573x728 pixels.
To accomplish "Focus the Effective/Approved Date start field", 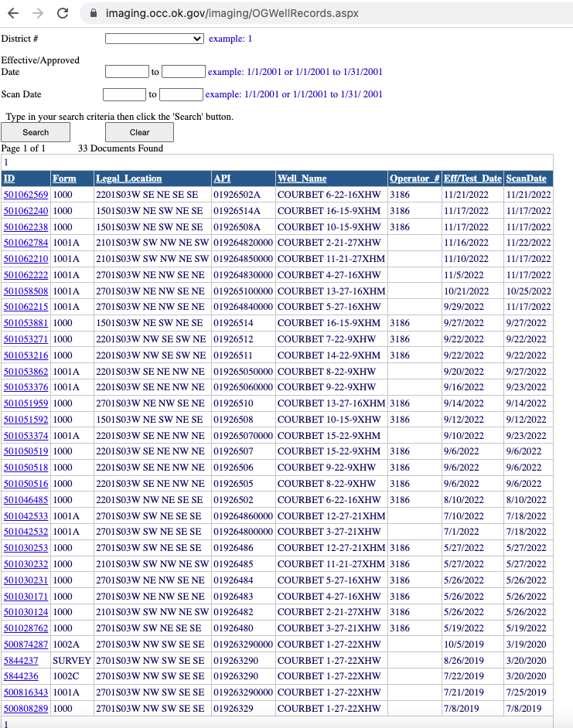I will point(127,72).
